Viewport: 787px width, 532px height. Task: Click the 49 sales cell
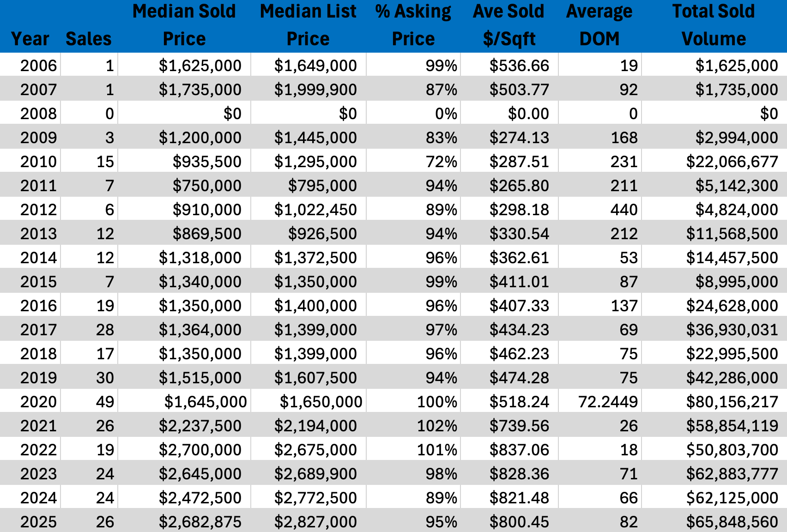(105, 402)
